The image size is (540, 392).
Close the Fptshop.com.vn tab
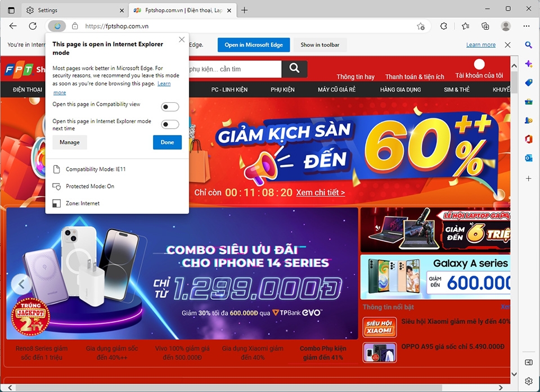coord(229,11)
